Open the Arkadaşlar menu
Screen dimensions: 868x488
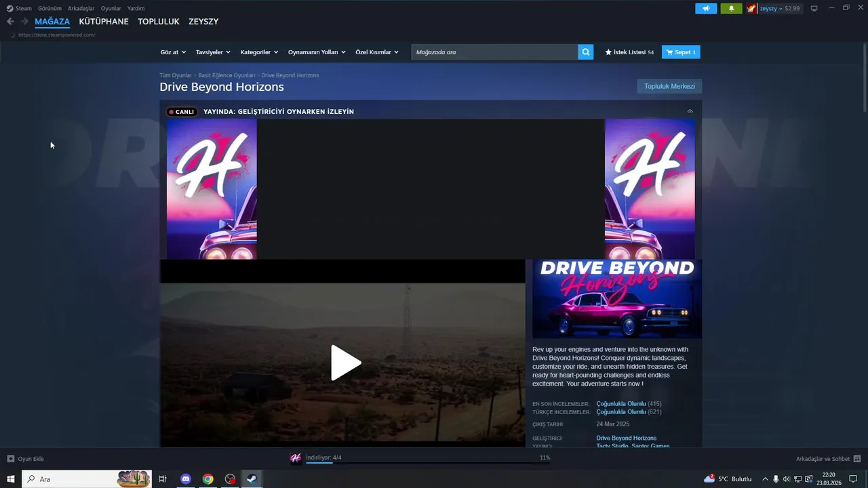[81, 8]
